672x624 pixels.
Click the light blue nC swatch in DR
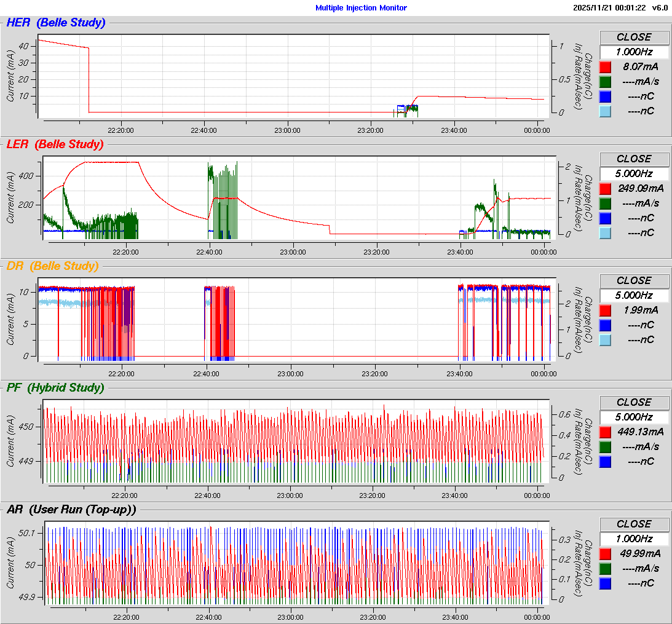point(606,340)
